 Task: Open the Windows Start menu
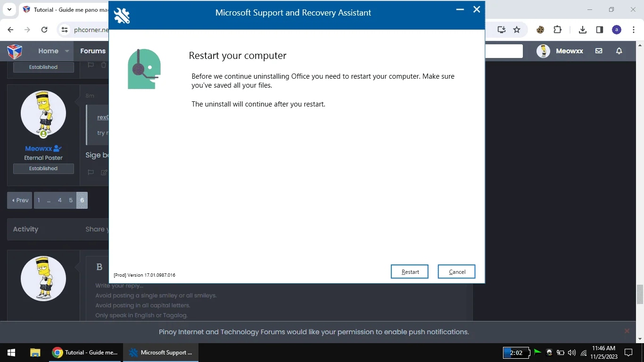point(11,353)
